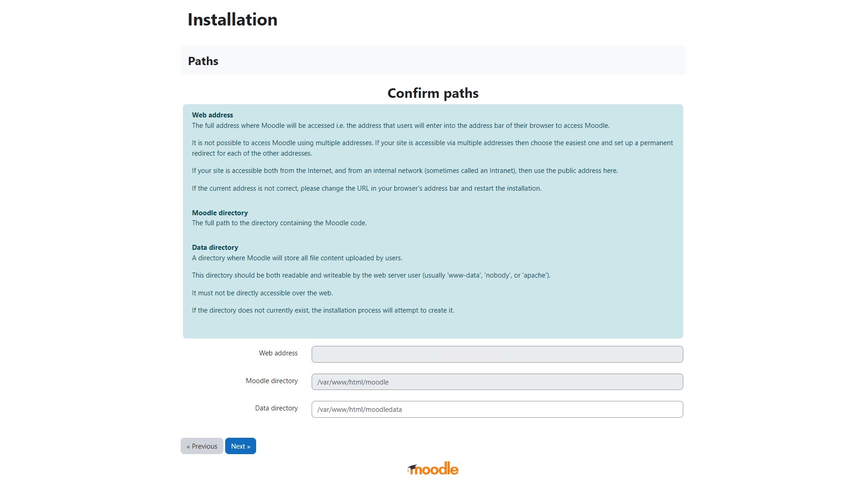Click the Data directory field showing /var/www/html/moodledata
The image size is (868, 491).
click(497, 409)
